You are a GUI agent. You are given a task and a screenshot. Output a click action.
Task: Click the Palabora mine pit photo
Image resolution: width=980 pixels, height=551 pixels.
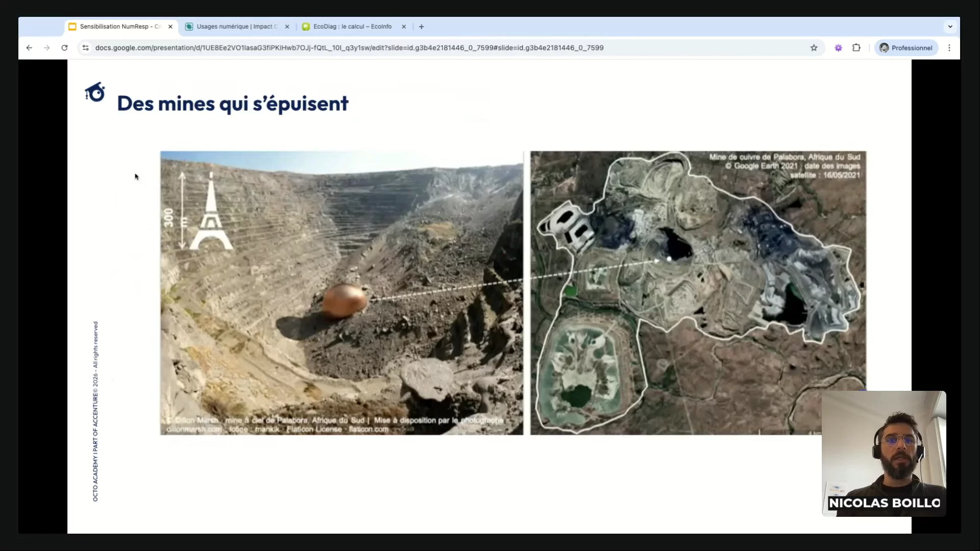341,292
